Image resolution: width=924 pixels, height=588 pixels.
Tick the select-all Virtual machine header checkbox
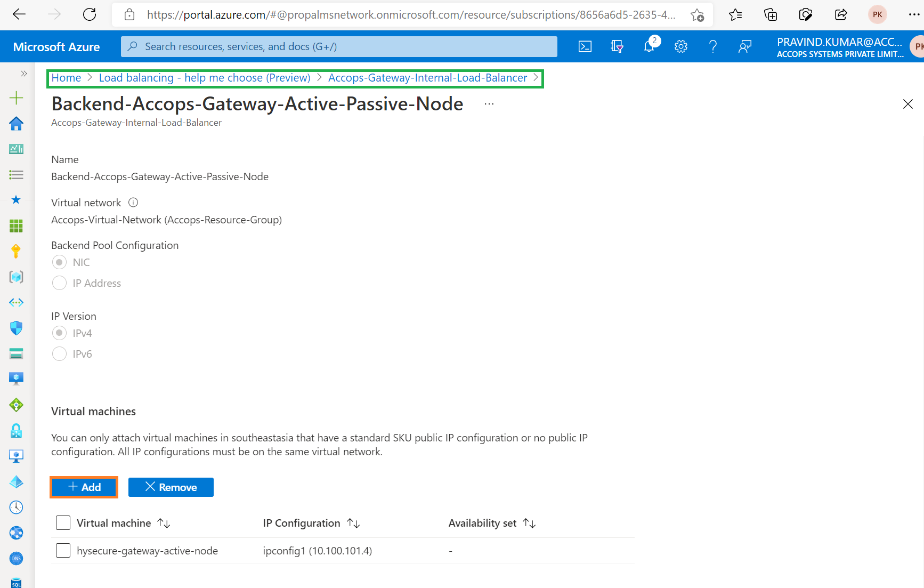63,523
